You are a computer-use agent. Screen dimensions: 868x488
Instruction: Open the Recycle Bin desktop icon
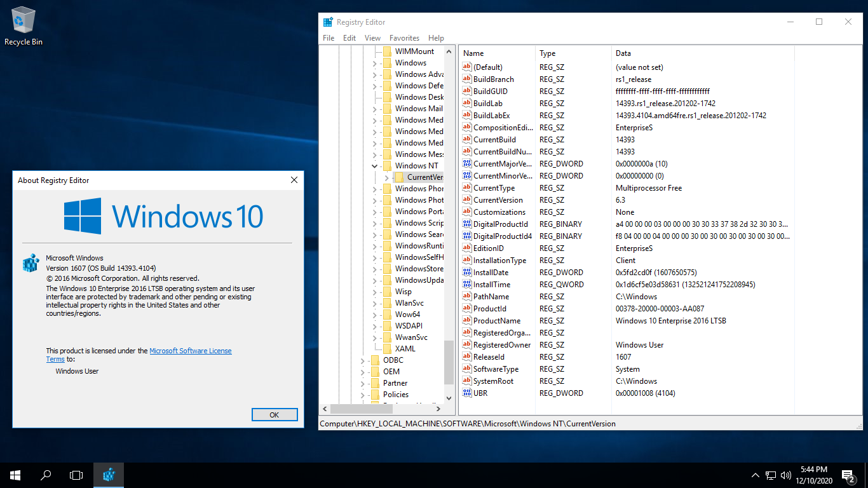click(x=24, y=27)
